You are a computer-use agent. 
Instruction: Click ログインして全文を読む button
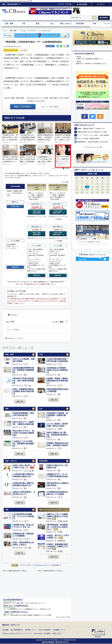pos(50,107)
